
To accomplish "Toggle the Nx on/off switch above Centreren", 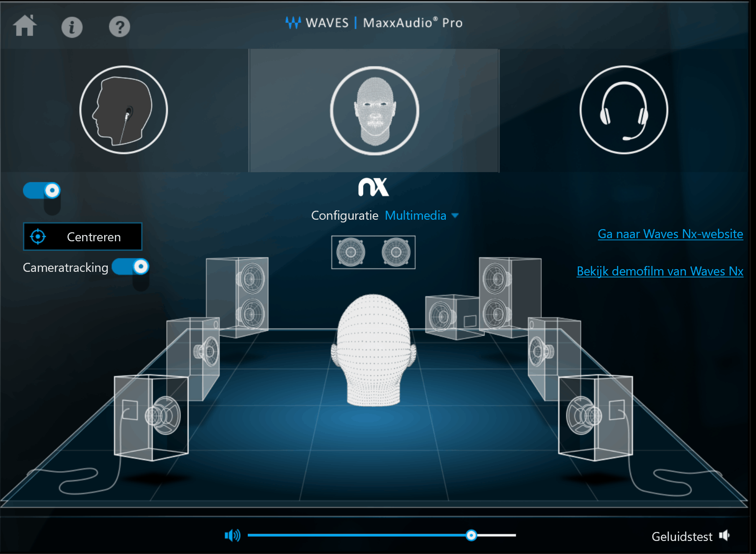I will [x=42, y=191].
